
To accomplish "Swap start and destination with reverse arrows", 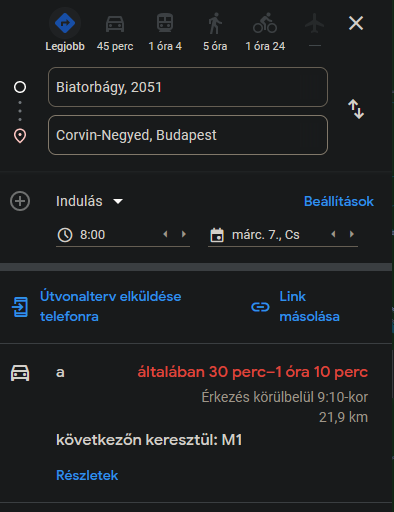I will [x=356, y=109].
